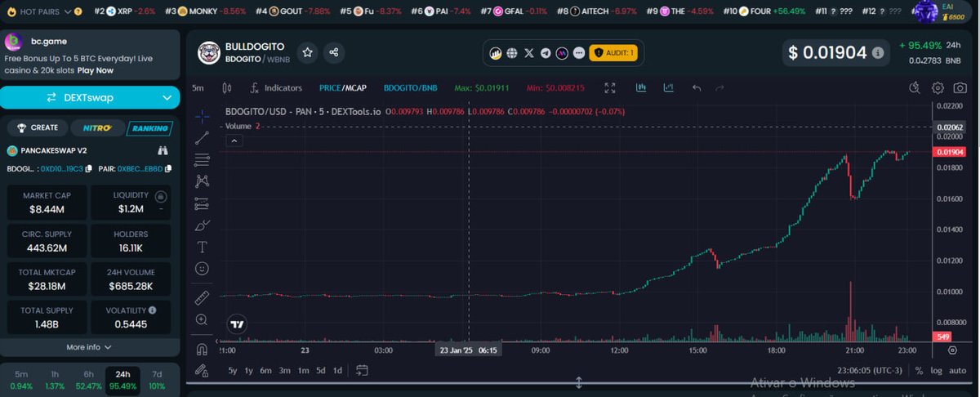Viewport: 980px width, 397px height.
Task: Click the liquidity lock icon
Action: click(x=161, y=196)
